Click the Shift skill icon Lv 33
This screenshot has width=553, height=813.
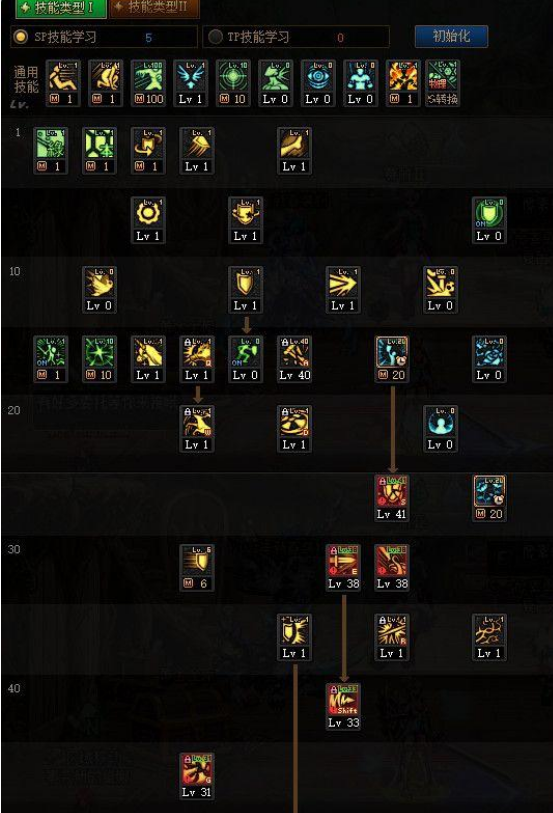[x=343, y=706]
